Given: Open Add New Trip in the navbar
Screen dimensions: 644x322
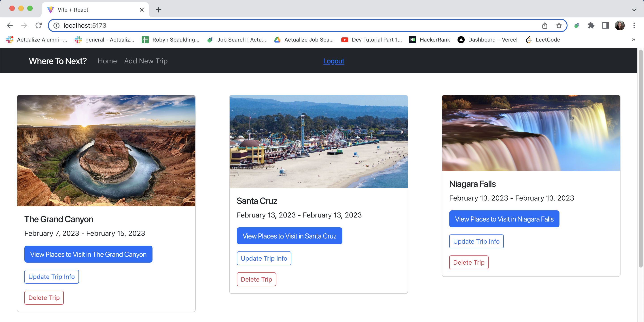Looking at the screenshot, I should pyautogui.click(x=146, y=61).
